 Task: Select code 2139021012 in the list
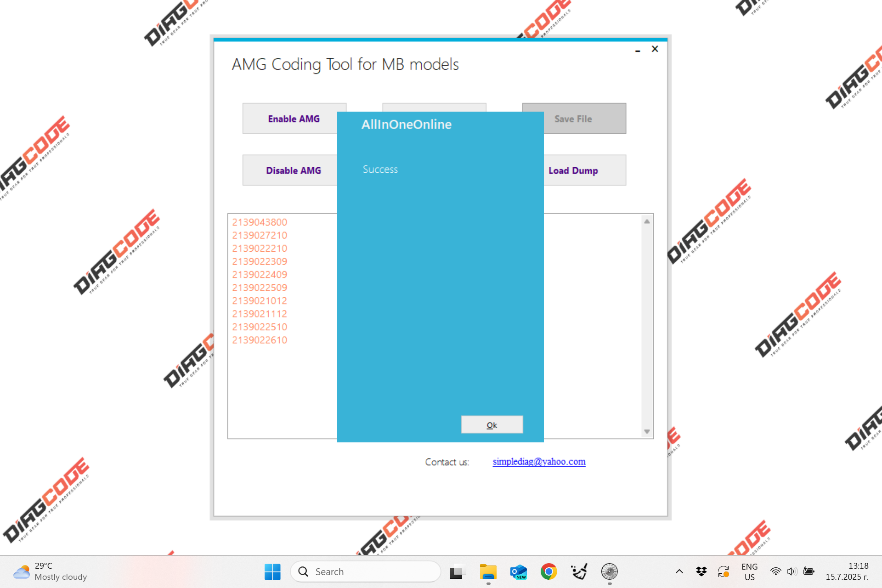point(260,301)
